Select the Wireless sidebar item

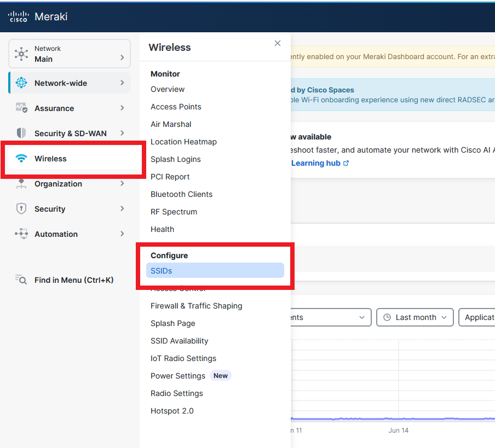click(x=73, y=158)
